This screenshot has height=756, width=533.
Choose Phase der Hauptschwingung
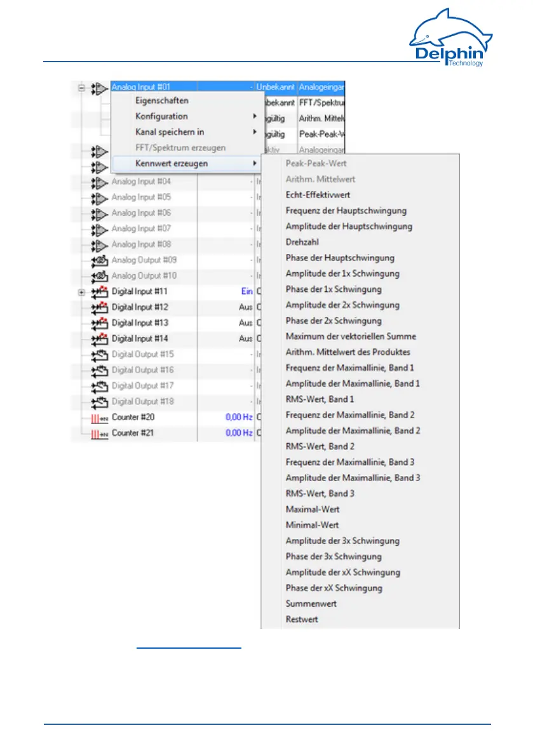pos(360,258)
